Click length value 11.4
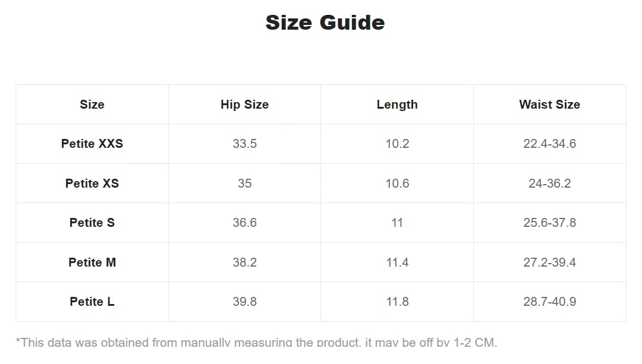 [x=397, y=262]
